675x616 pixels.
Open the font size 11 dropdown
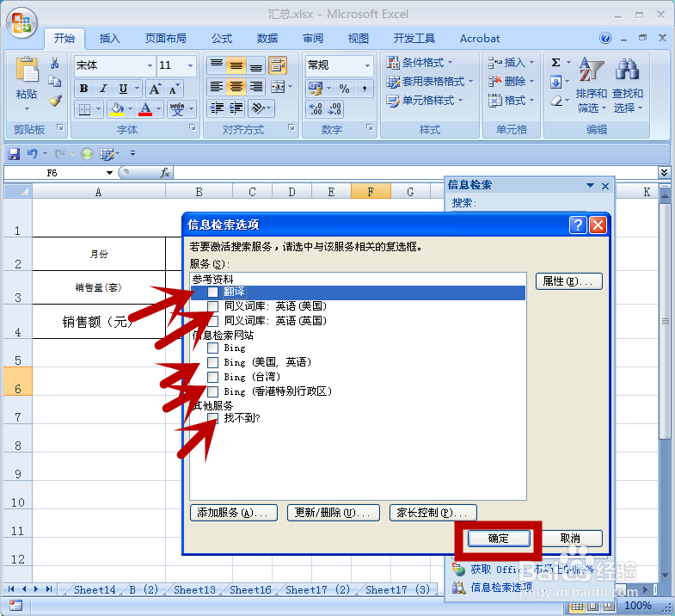pos(190,65)
